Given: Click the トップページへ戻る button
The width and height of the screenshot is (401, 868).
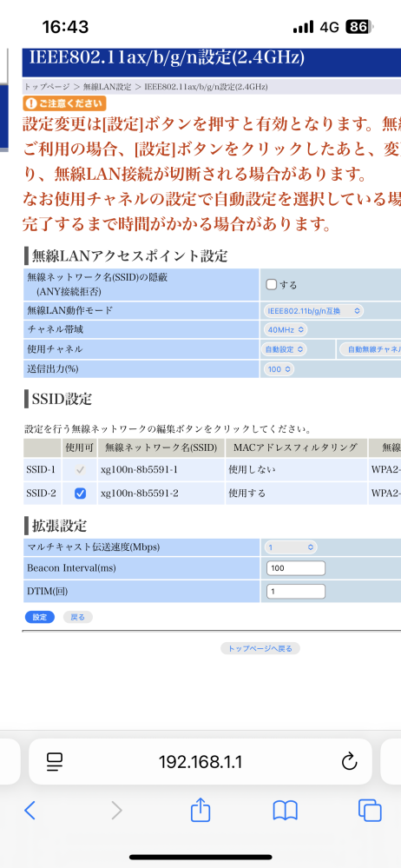Looking at the screenshot, I should click(260, 648).
